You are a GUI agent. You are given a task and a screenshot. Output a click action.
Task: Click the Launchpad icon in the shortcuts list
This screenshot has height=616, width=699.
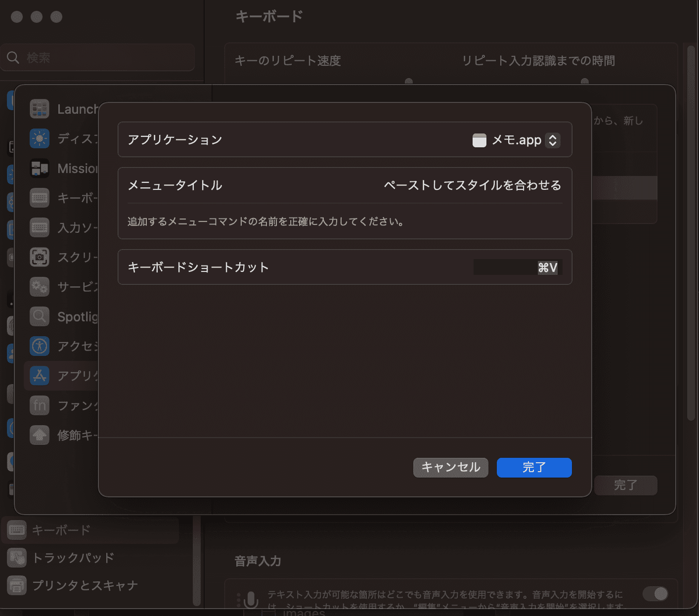point(40,109)
